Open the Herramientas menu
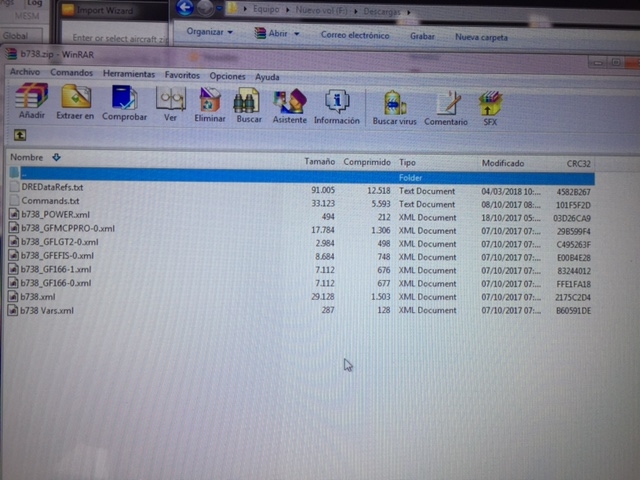This screenshot has width=640, height=480. tap(129, 74)
